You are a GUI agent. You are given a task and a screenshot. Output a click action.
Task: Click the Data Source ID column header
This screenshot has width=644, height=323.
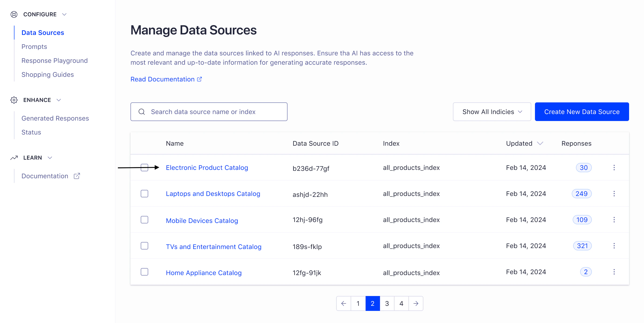pos(315,143)
